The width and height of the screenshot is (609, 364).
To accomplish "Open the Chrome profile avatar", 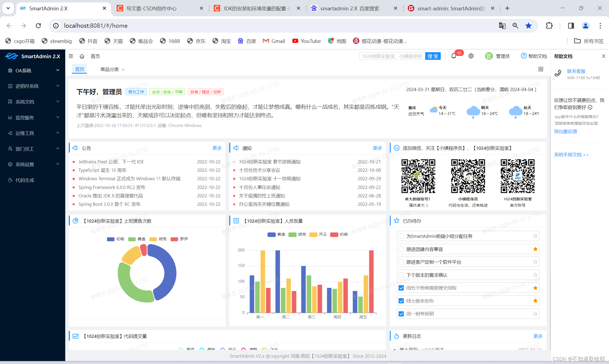I will click(x=586, y=26).
